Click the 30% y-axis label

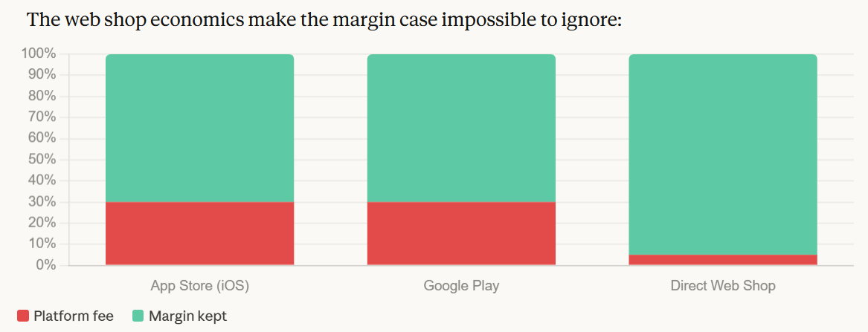tap(42, 202)
